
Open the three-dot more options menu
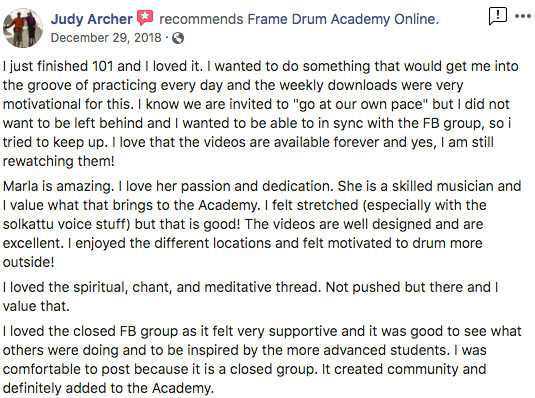pyautogui.click(x=522, y=16)
